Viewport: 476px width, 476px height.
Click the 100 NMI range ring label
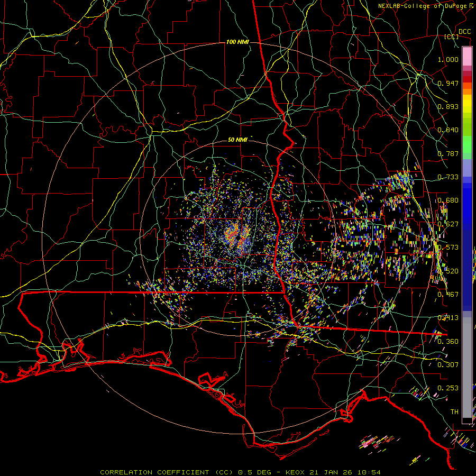[x=237, y=42]
